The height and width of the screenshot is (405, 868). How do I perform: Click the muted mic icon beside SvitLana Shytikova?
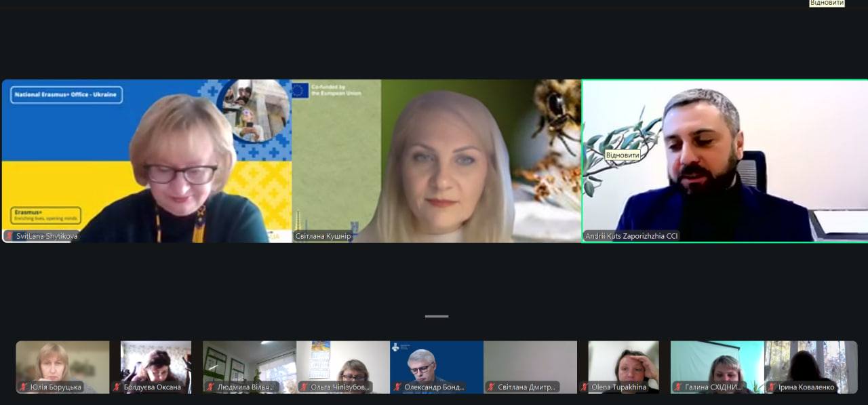9,236
